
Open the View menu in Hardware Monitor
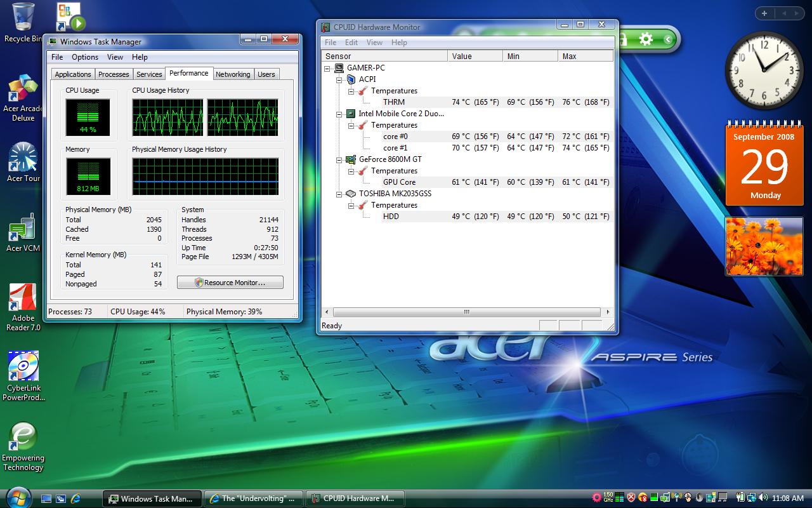pyautogui.click(x=374, y=43)
